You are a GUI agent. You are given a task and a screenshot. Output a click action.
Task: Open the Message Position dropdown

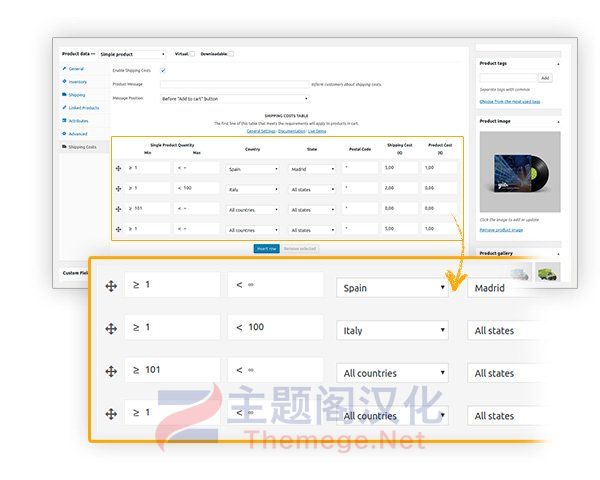235,99
